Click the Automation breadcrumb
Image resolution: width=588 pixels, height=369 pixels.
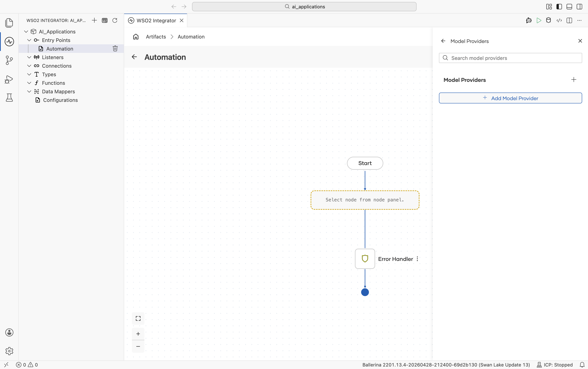point(191,37)
